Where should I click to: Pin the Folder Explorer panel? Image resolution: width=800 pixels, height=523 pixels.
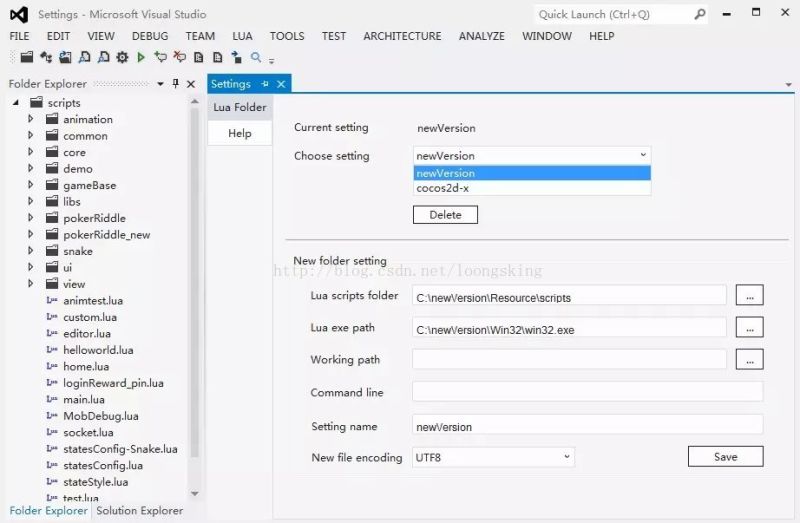(176, 83)
